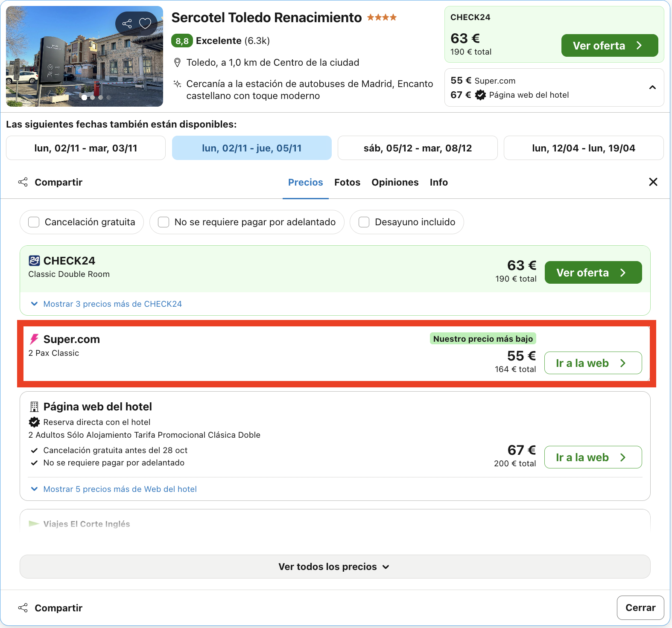
Task: Open the Fotos tab
Action: pos(348,183)
